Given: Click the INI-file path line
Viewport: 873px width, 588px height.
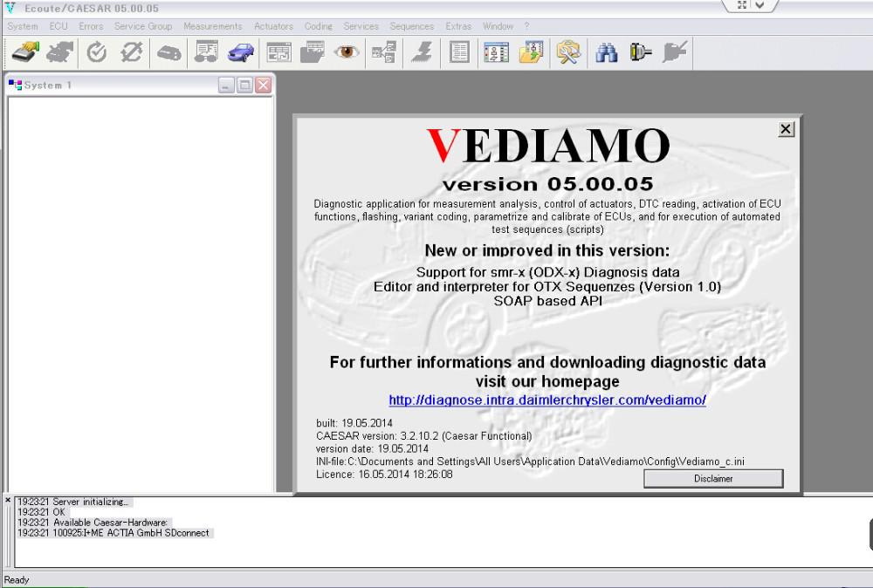Looking at the screenshot, I should [530, 462].
